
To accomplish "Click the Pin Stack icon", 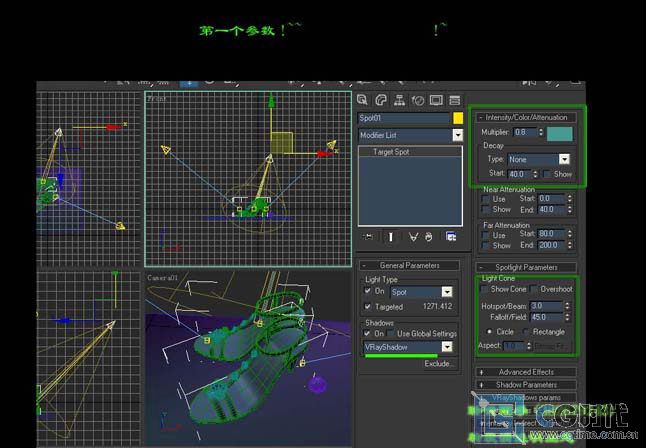I will pyautogui.click(x=368, y=236).
